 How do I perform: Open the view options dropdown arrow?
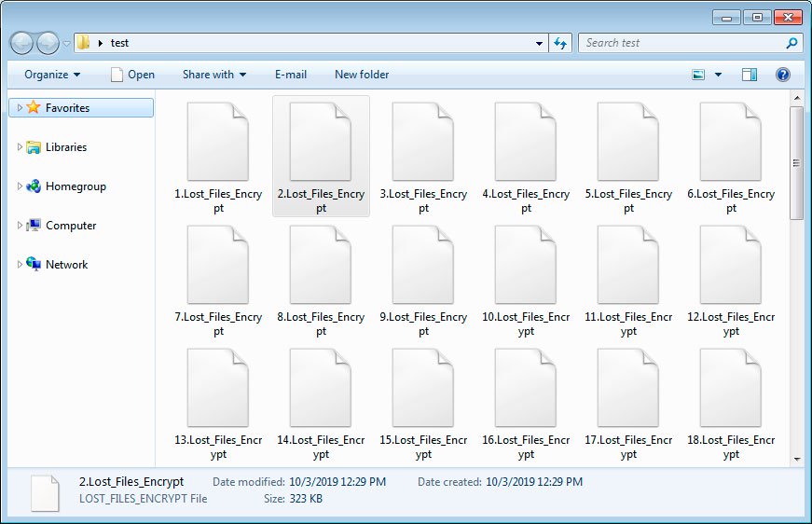(718, 75)
